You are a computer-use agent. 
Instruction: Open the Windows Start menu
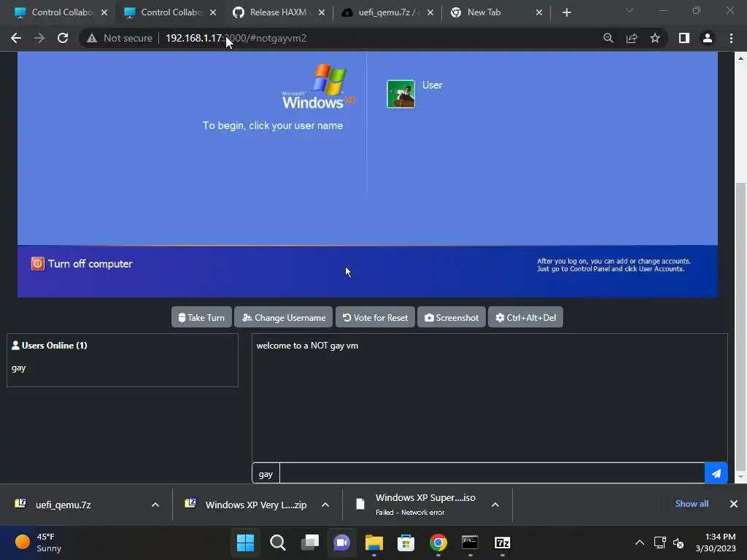[x=245, y=542]
